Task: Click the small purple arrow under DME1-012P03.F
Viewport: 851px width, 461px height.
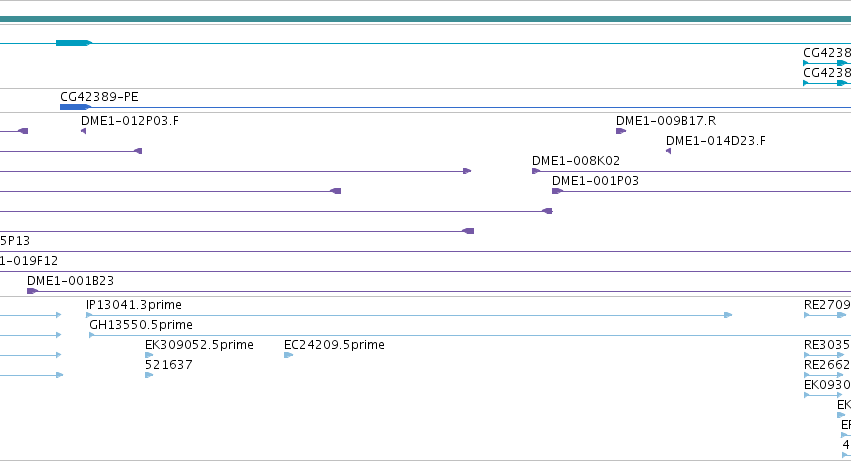Action: (x=84, y=131)
